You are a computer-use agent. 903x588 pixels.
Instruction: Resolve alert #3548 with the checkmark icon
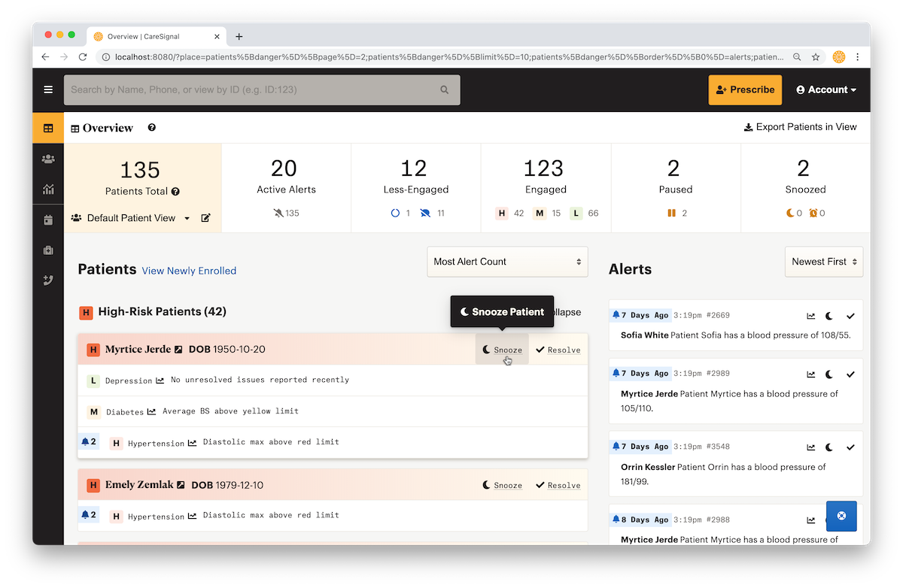(x=850, y=447)
